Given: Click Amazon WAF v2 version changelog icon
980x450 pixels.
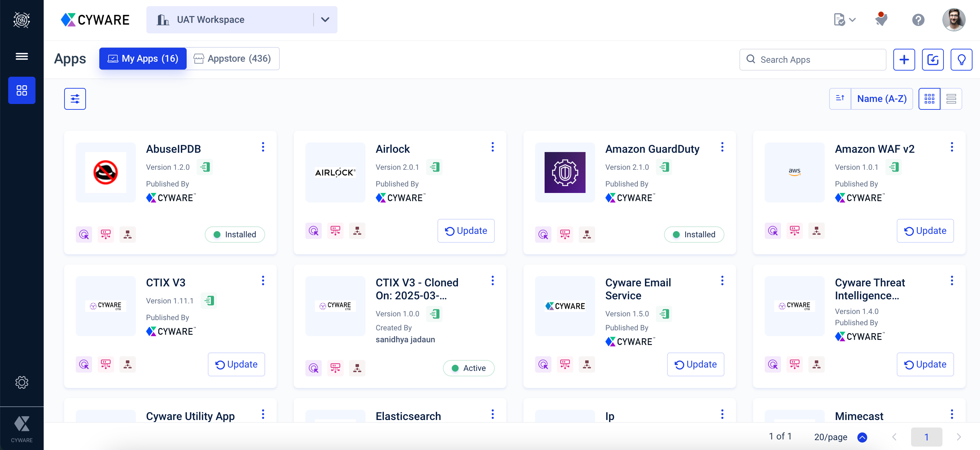Looking at the screenshot, I should pyautogui.click(x=894, y=167).
